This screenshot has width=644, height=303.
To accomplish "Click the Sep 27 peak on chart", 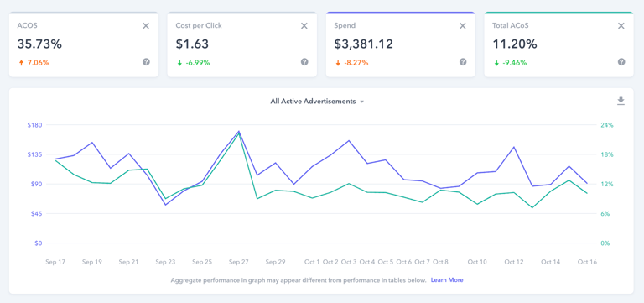I will click(239, 132).
